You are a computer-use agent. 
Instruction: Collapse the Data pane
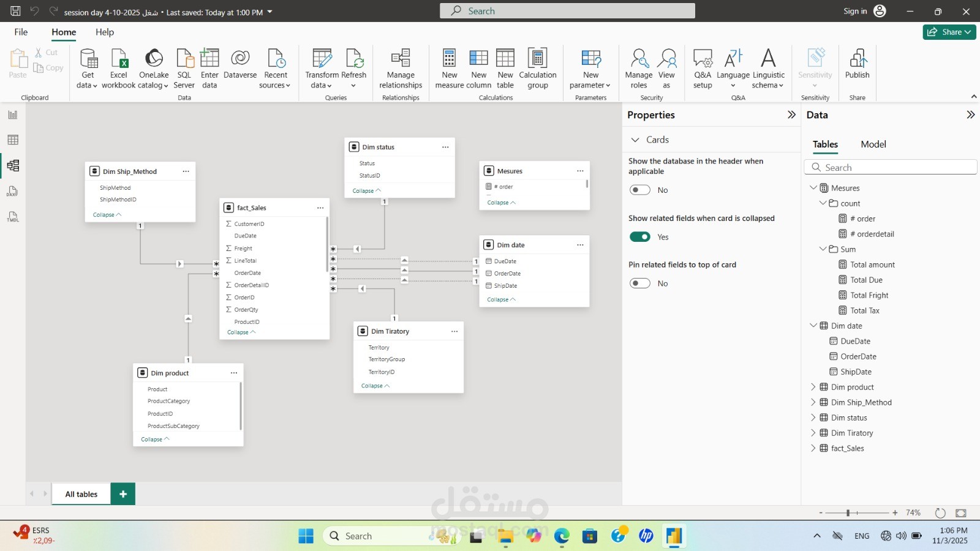coord(970,114)
